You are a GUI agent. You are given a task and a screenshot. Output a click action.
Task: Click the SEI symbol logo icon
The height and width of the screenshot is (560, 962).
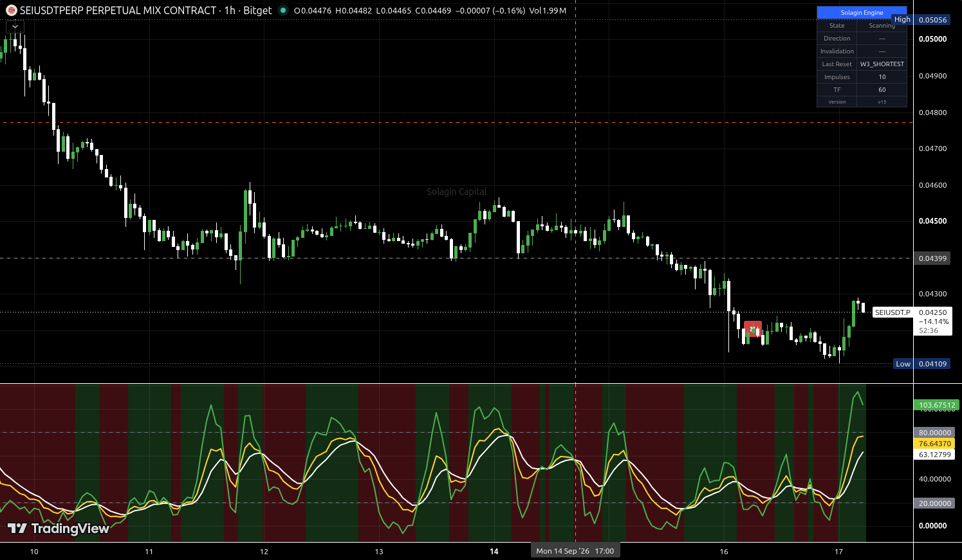point(12,10)
